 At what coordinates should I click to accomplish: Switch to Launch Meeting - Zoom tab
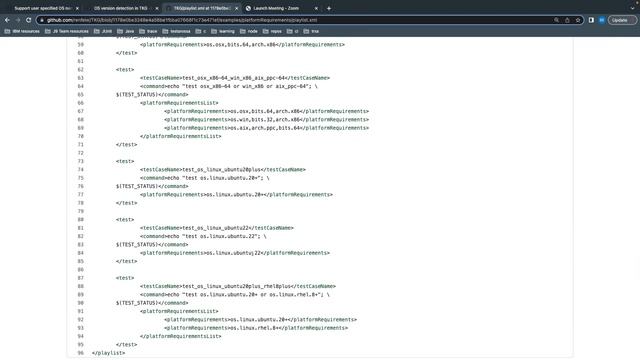click(x=276, y=8)
